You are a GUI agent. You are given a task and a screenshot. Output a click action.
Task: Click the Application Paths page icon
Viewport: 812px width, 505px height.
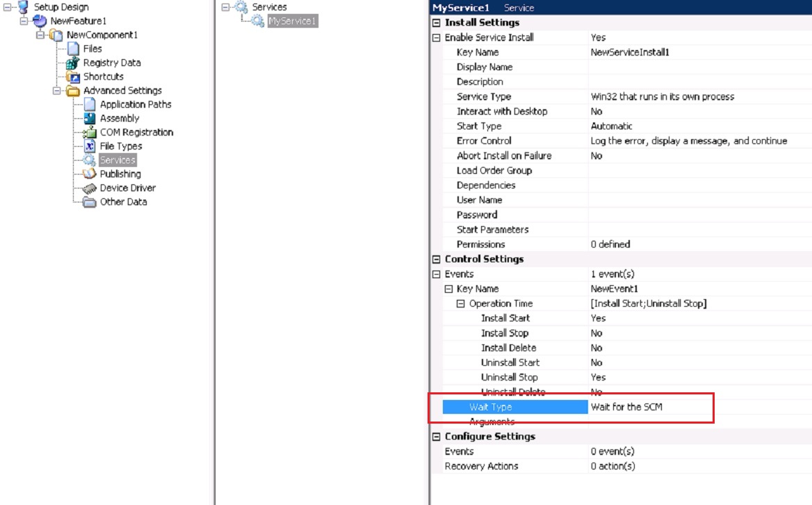pos(89,104)
